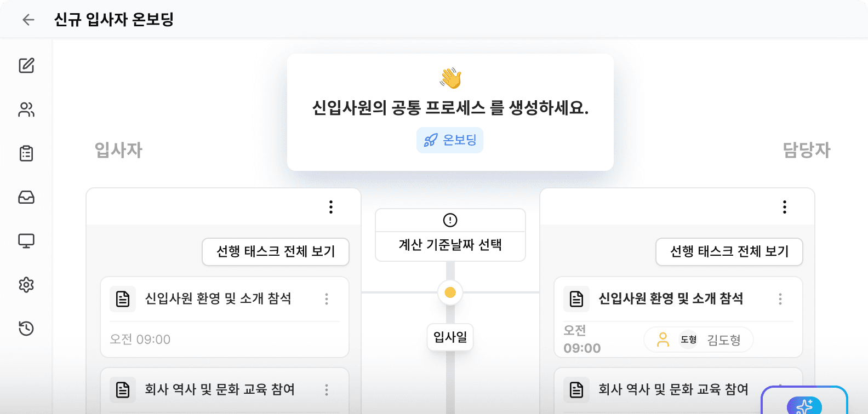The image size is (868, 414).
Task: Open the inbox tray icon in sidebar
Action: click(26, 197)
